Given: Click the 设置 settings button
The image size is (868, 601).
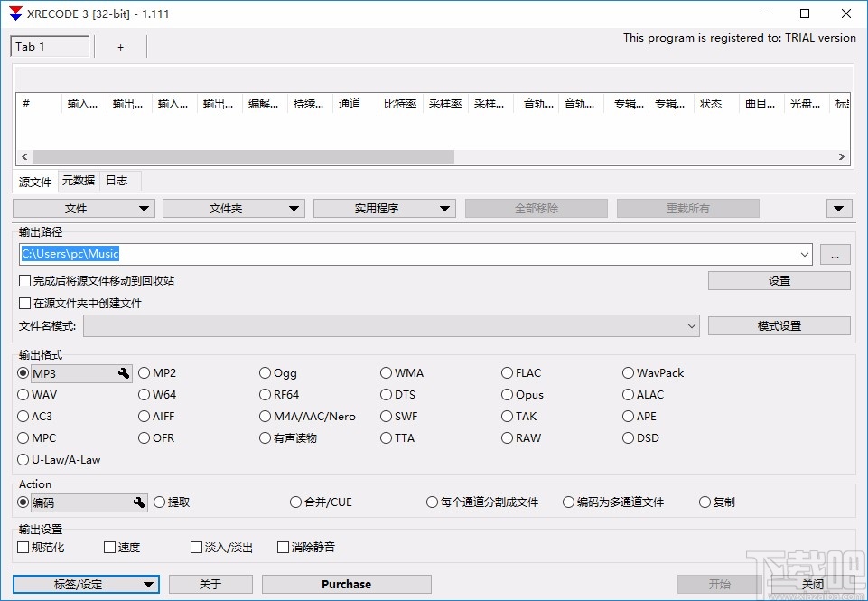Looking at the screenshot, I should [779, 281].
